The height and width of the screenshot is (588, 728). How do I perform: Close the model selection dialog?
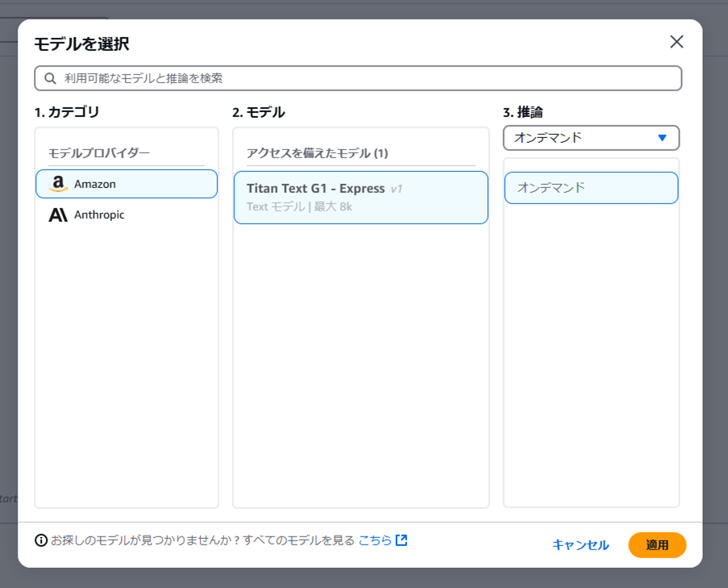tap(676, 42)
